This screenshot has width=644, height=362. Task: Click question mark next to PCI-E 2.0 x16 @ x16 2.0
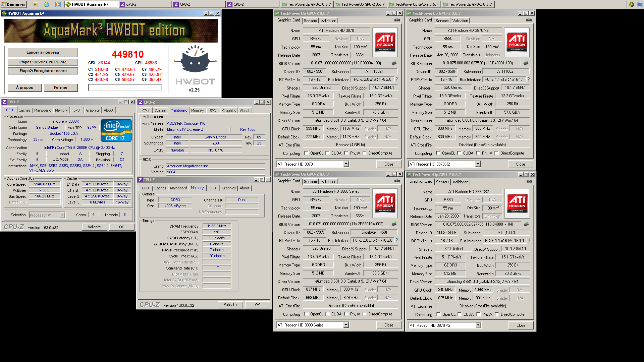[x=397, y=240]
